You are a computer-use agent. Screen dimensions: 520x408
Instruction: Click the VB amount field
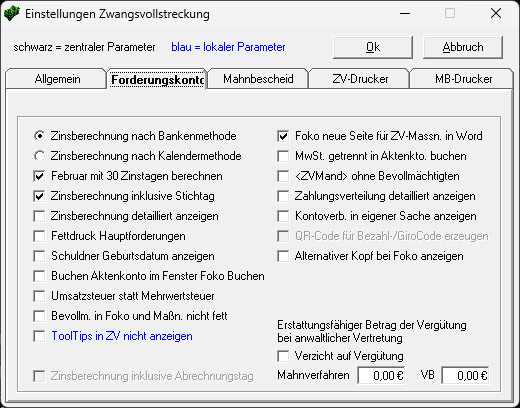pos(465,375)
